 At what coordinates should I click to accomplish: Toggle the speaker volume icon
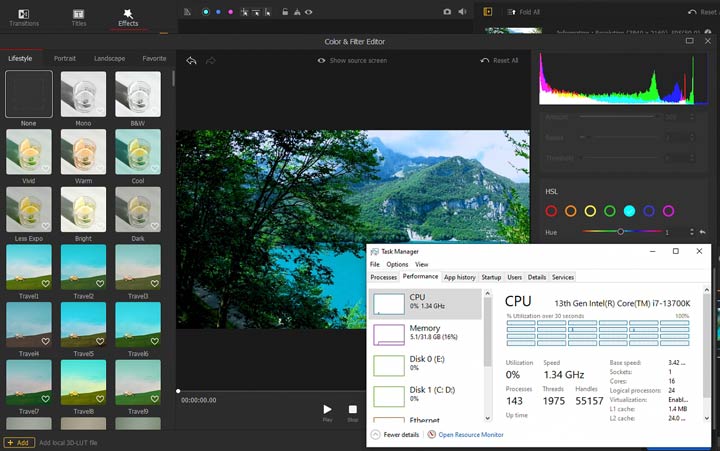pyautogui.click(x=462, y=12)
